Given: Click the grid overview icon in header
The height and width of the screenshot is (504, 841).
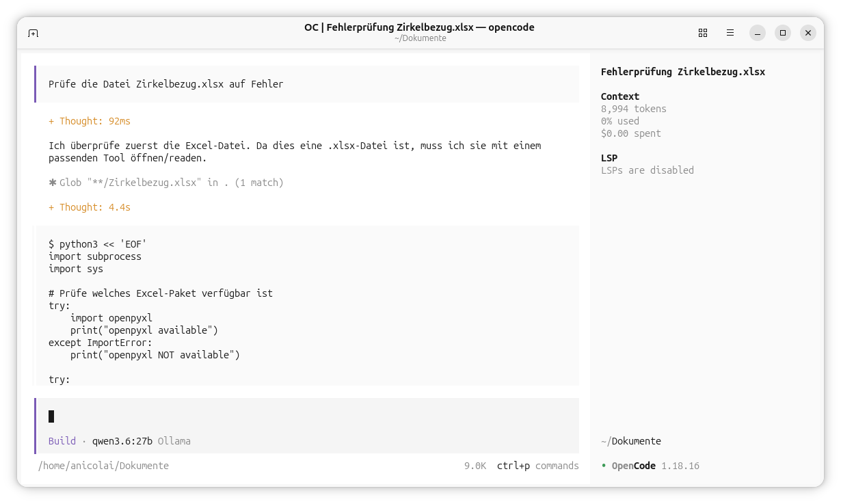Looking at the screenshot, I should [703, 33].
